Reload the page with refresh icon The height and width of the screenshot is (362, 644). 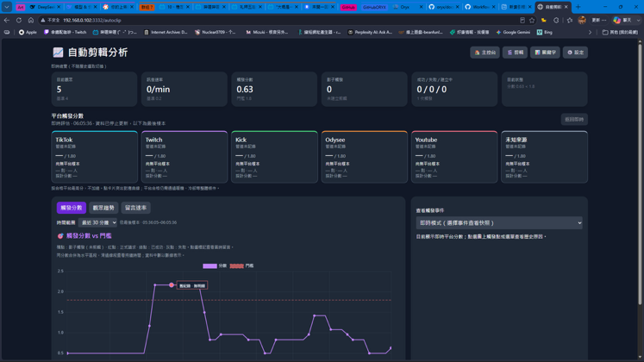tap(19, 20)
